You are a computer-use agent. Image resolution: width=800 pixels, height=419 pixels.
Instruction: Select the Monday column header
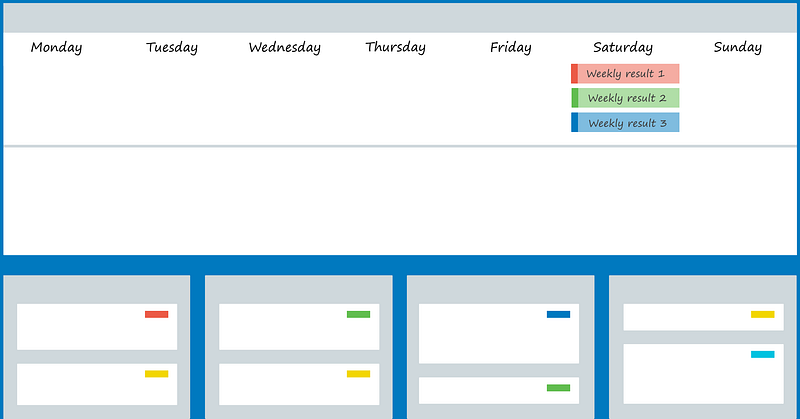56,47
